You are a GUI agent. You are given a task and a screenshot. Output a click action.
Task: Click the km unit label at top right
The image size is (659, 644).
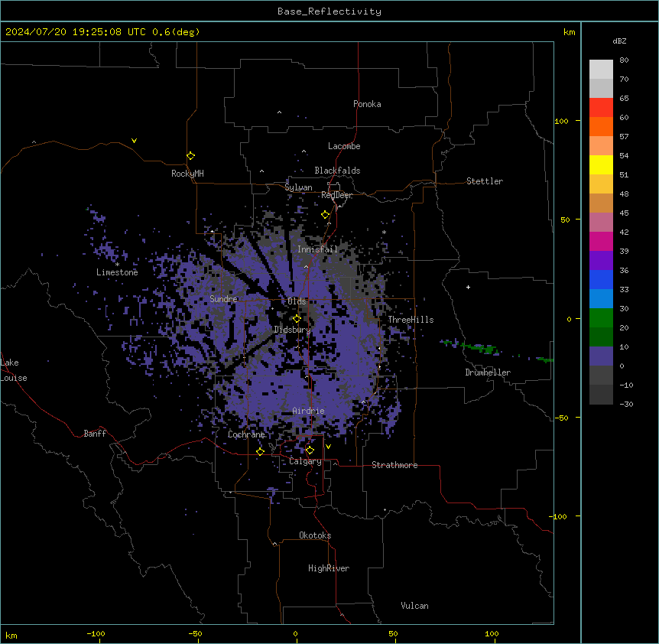[x=569, y=32]
